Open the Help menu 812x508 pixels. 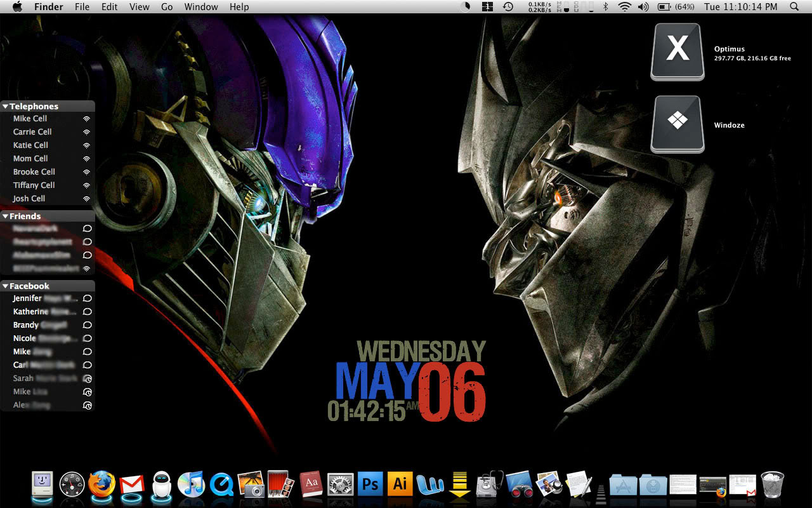tap(239, 6)
